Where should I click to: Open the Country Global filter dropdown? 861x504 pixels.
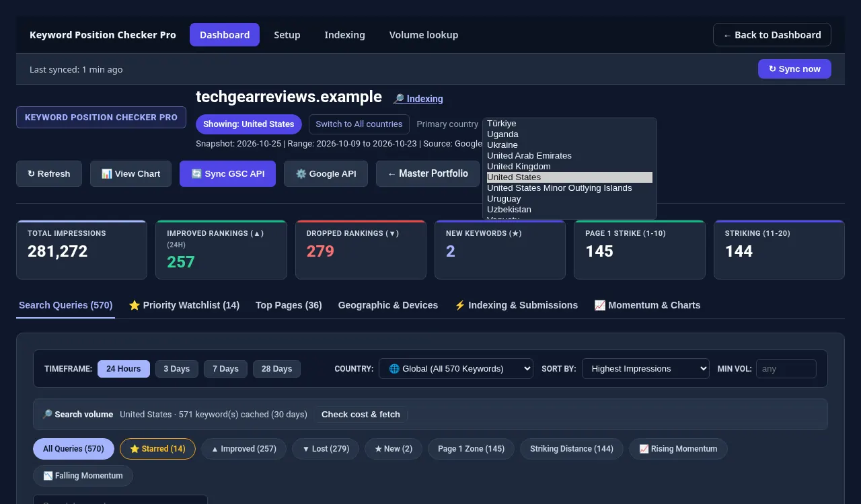click(x=456, y=369)
